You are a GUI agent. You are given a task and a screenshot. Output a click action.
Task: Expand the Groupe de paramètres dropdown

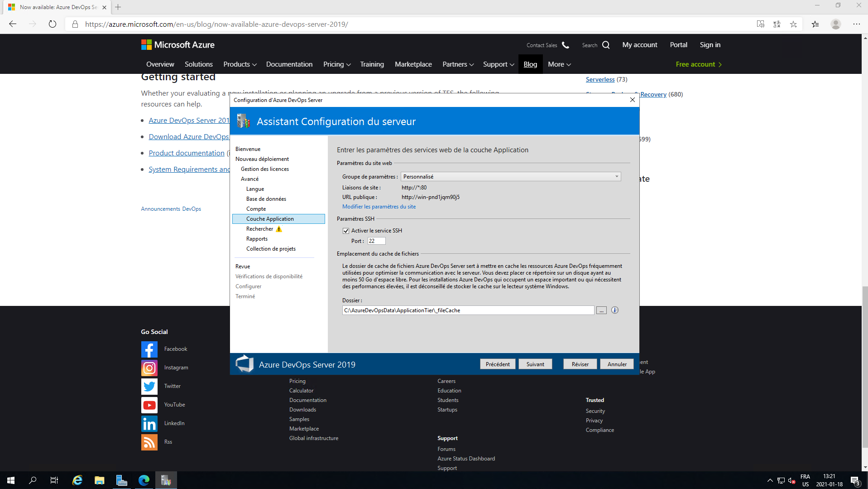(x=616, y=176)
